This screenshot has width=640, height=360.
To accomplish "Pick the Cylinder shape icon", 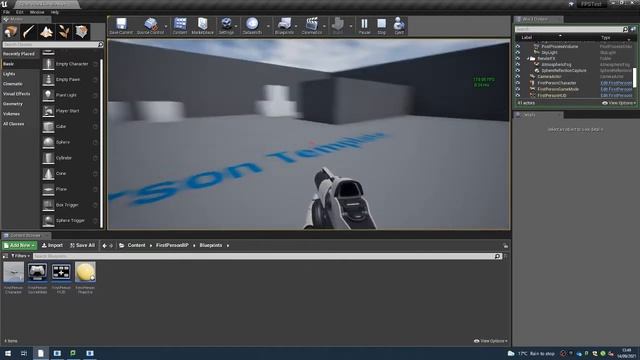I will (x=48, y=158).
